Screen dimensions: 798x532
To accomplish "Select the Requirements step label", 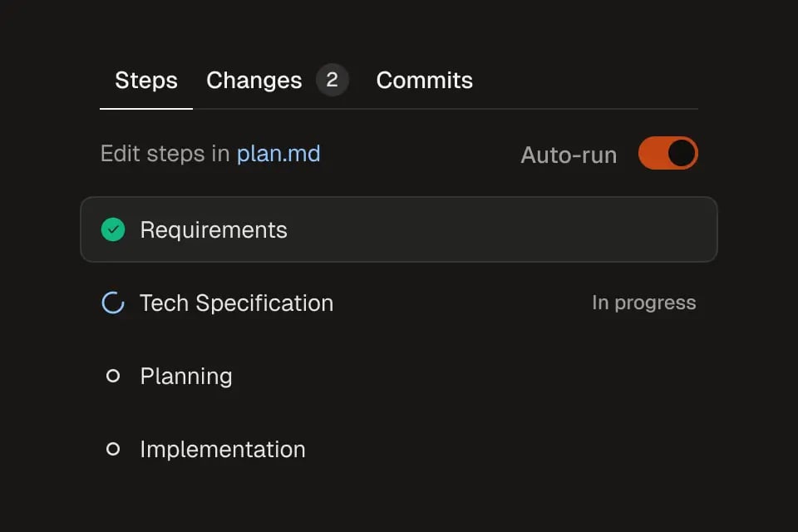I will click(x=214, y=230).
